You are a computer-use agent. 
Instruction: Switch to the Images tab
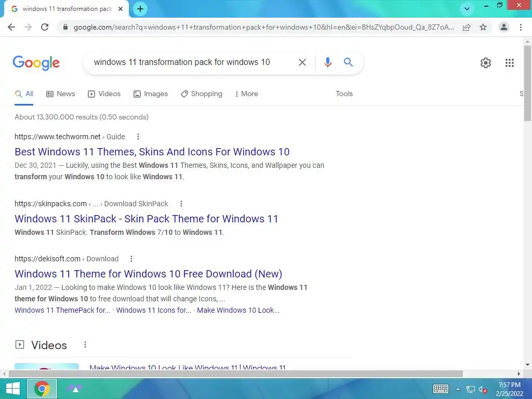(x=151, y=94)
